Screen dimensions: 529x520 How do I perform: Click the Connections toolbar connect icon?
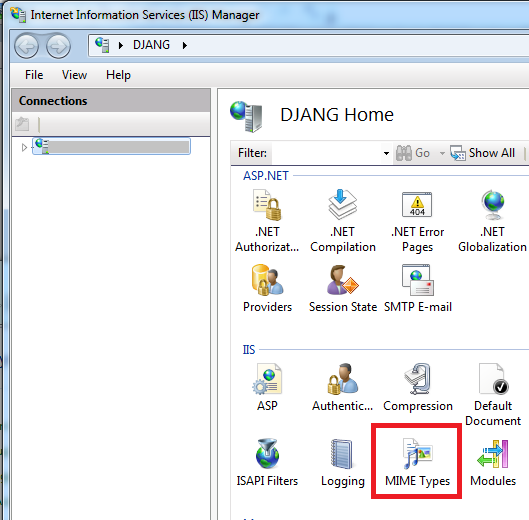pyautogui.click(x=22, y=124)
